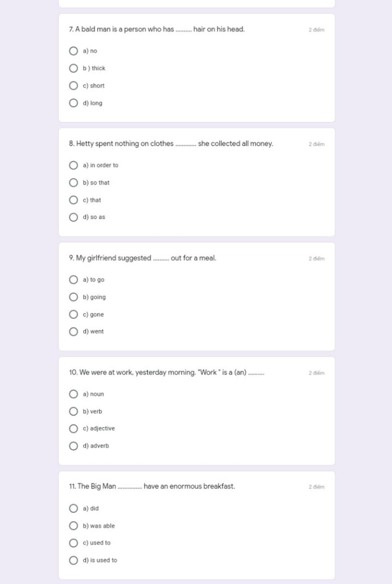Select 'd) went' for question 9
Screen dimensions: 392x584
73,331
